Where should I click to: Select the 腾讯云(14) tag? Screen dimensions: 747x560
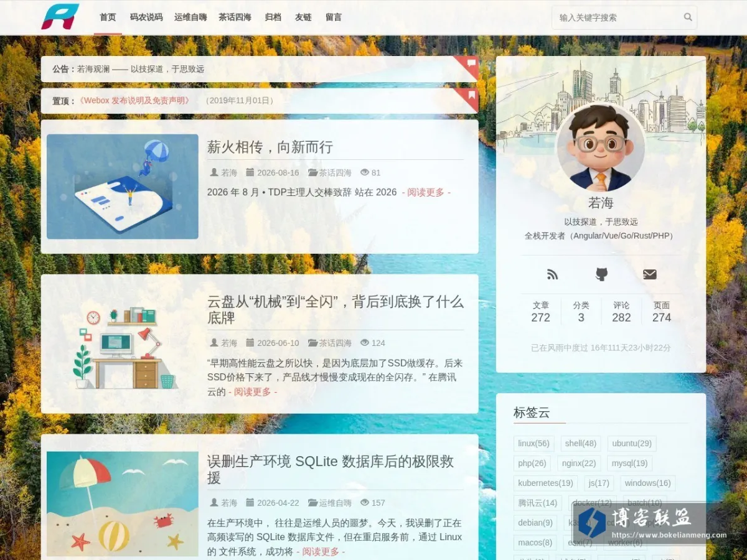538,503
